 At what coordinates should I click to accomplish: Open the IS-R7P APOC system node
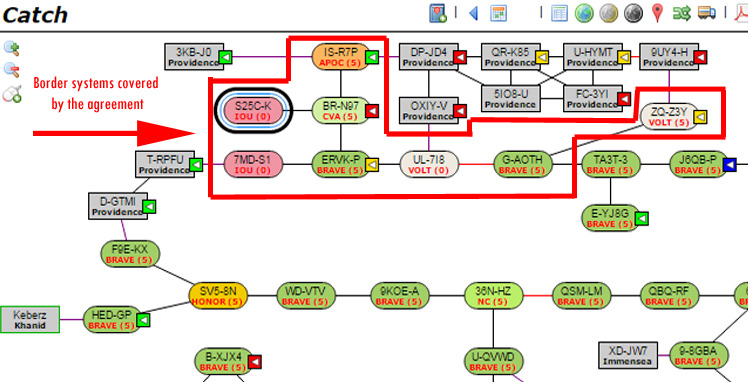tap(341, 57)
